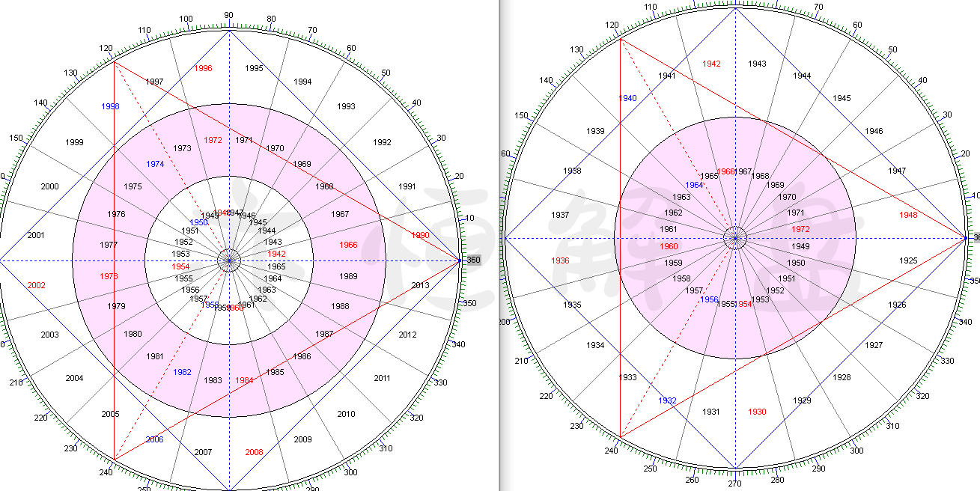Select the red 2008 year label
Viewport: 980px width, 491px height.
[x=255, y=452]
